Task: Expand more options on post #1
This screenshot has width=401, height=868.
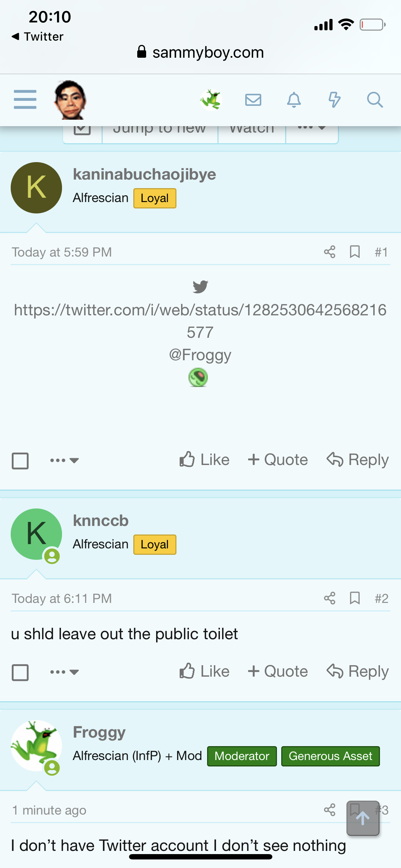Action: click(64, 460)
